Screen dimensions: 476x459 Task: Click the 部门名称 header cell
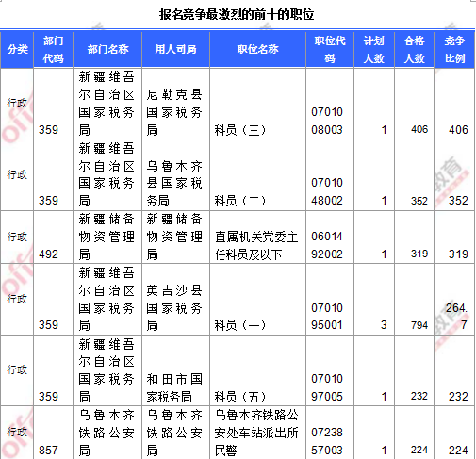(x=107, y=49)
